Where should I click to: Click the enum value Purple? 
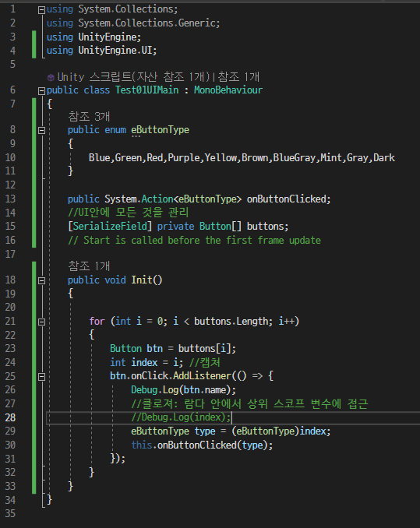(x=184, y=157)
